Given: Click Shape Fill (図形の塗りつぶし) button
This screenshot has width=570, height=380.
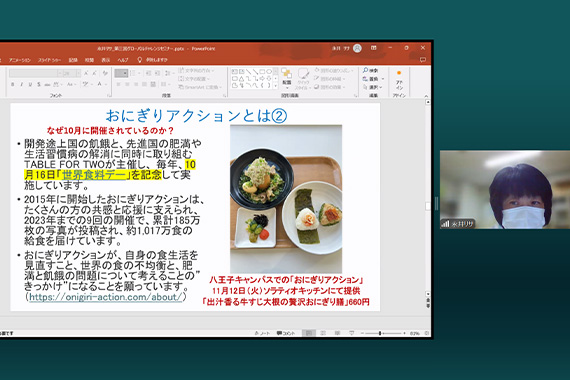Looking at the screenshot, I should pos(333,70).
